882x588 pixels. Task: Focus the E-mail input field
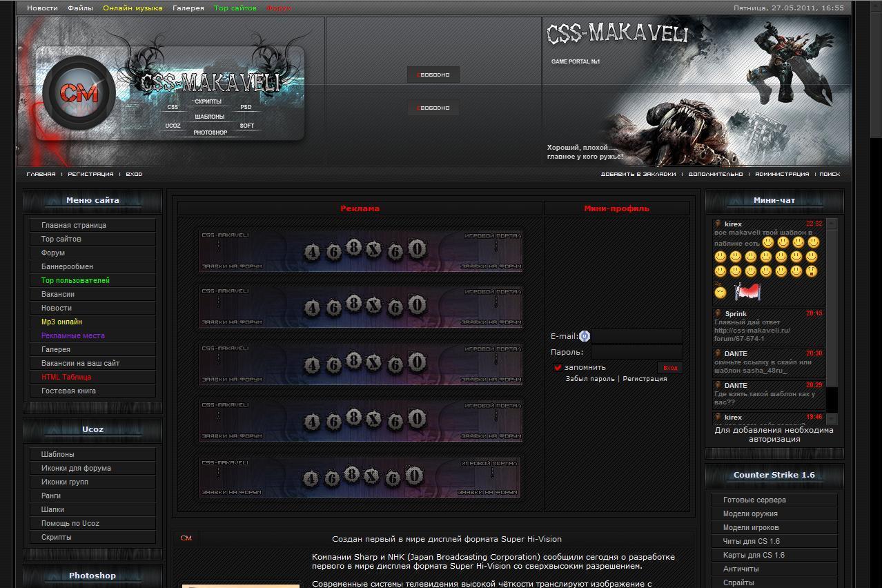[637, 336]
